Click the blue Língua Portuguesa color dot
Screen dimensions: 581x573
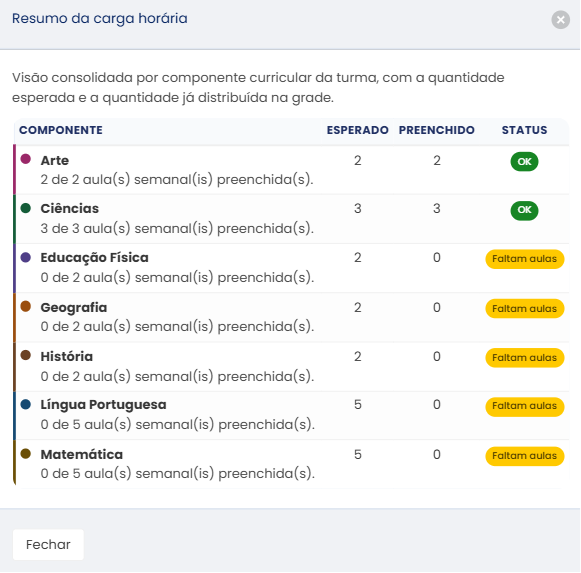(26, 404)
